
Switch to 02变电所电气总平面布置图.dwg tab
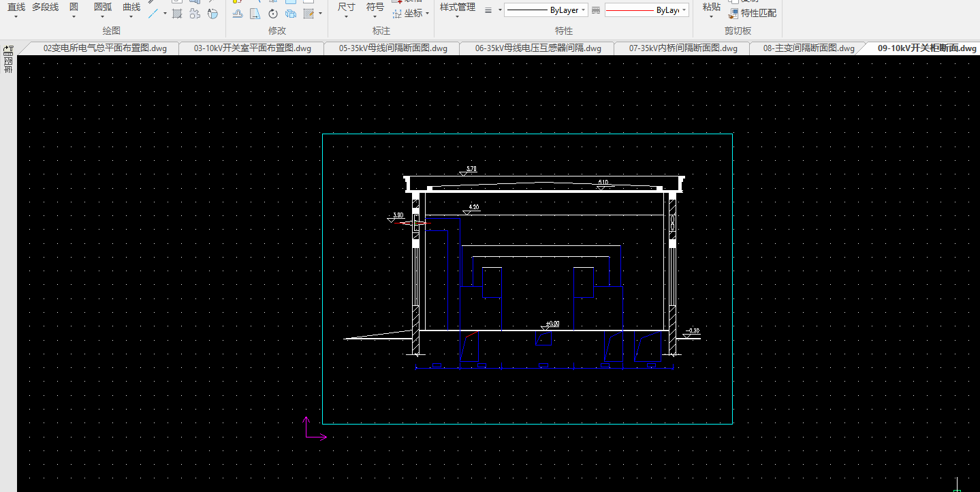[105, 48]
